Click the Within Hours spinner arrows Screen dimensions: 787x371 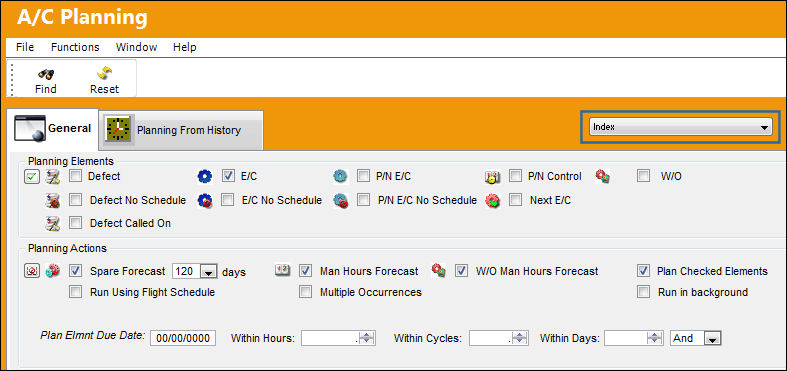tap(368, 338)
